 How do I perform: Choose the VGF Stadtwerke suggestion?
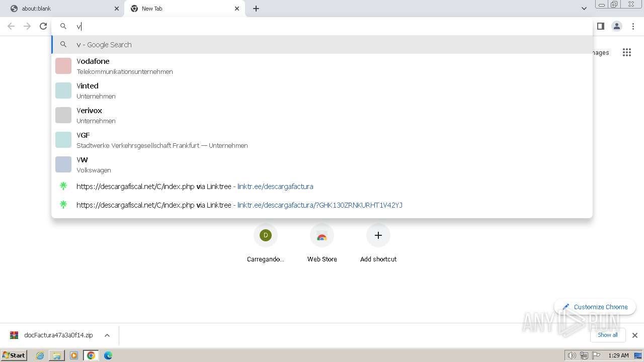click(x=322, y=140)
